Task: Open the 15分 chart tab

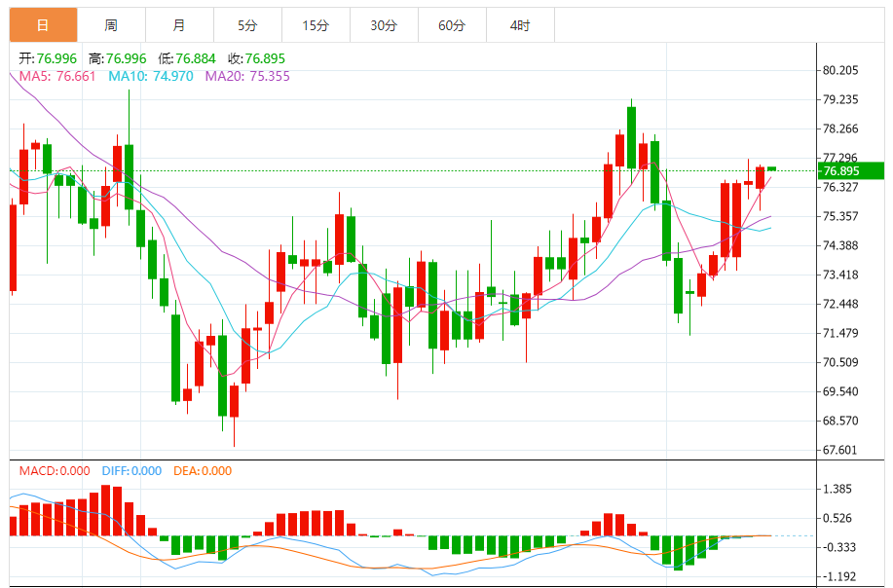Action: pos(316,25)
